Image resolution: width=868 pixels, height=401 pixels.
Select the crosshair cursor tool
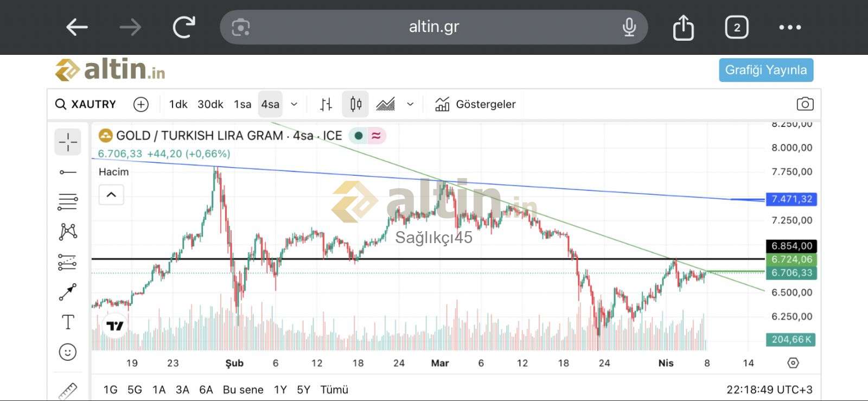(x=68, y=142)
